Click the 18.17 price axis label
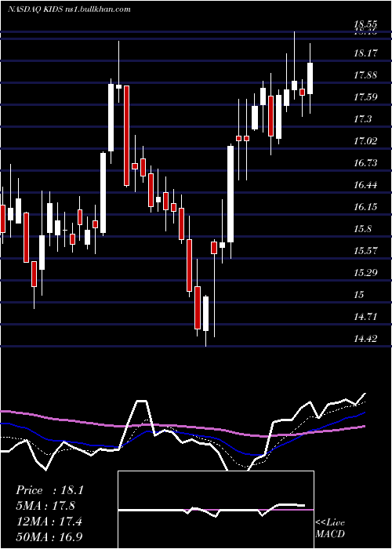 365,53
